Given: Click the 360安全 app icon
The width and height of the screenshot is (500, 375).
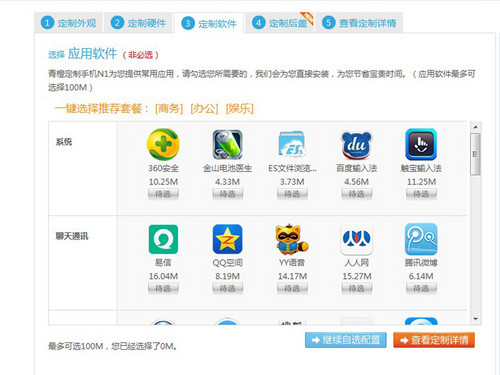Looking at the screenshot, I should point(163,144).
